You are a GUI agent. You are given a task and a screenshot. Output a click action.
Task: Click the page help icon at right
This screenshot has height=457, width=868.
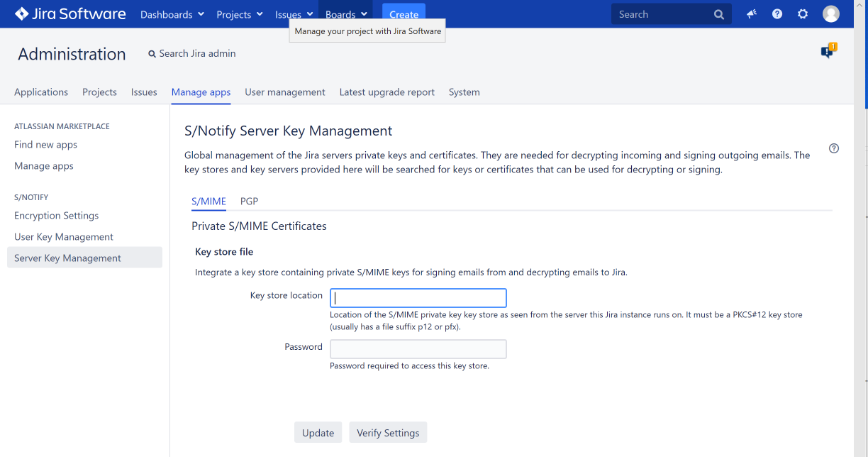coord(834,148)
